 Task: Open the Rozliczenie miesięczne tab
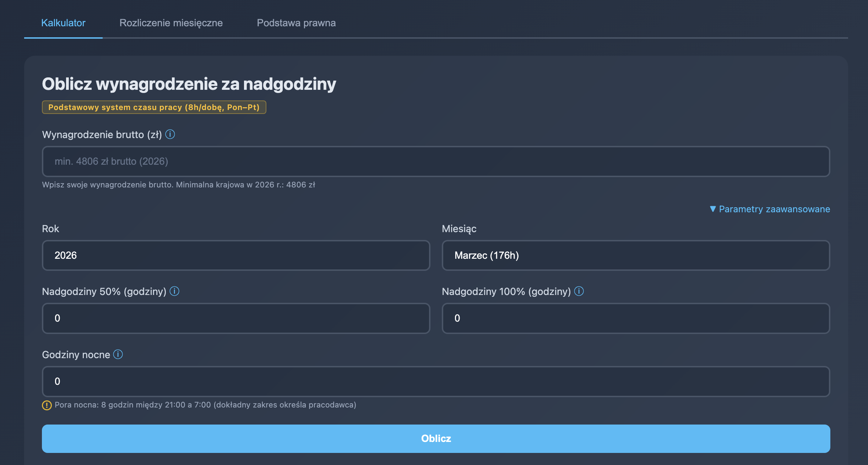pyautogui.click(x=171, y=23)
